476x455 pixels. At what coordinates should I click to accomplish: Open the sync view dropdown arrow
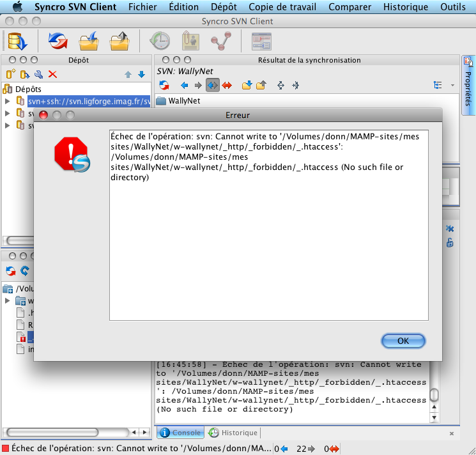point(452,85)
